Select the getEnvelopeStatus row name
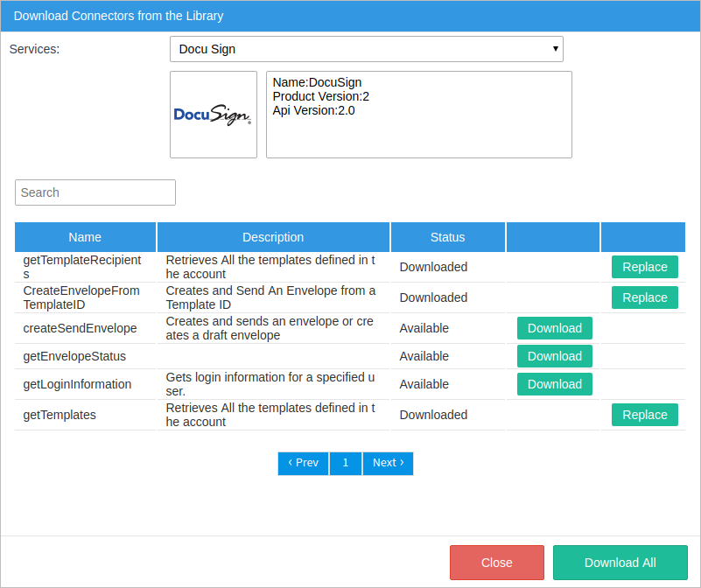This screenshot has height=588, width=701. pyautogui.click(x=74, y=356)
